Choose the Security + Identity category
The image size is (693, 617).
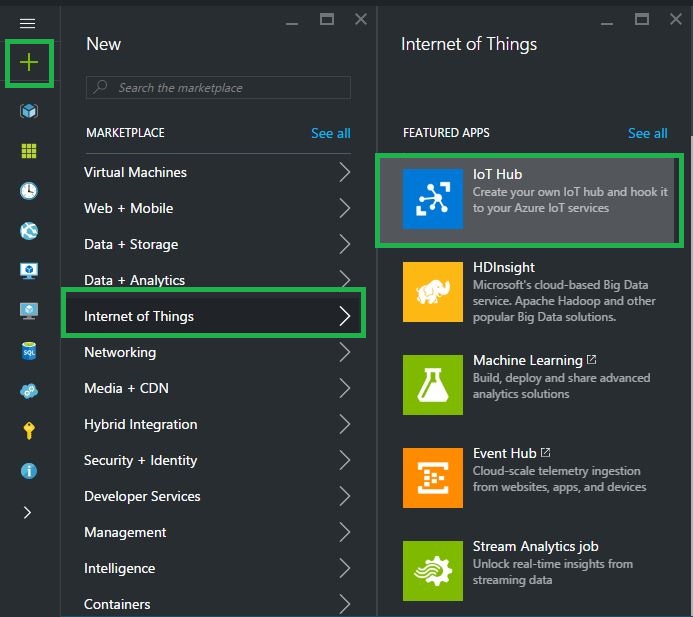(x=141, y=460)
